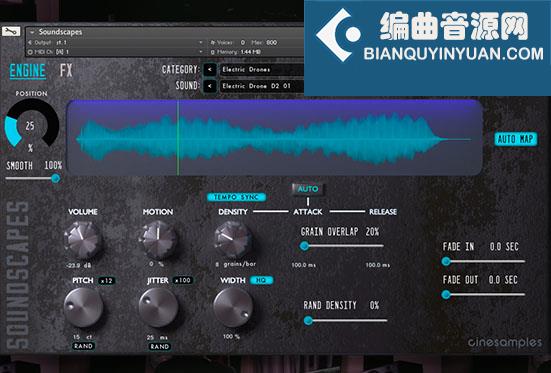Click the wrench instrument options icon
The height and width of the screenshot is (373, 551).
(11, 32)
